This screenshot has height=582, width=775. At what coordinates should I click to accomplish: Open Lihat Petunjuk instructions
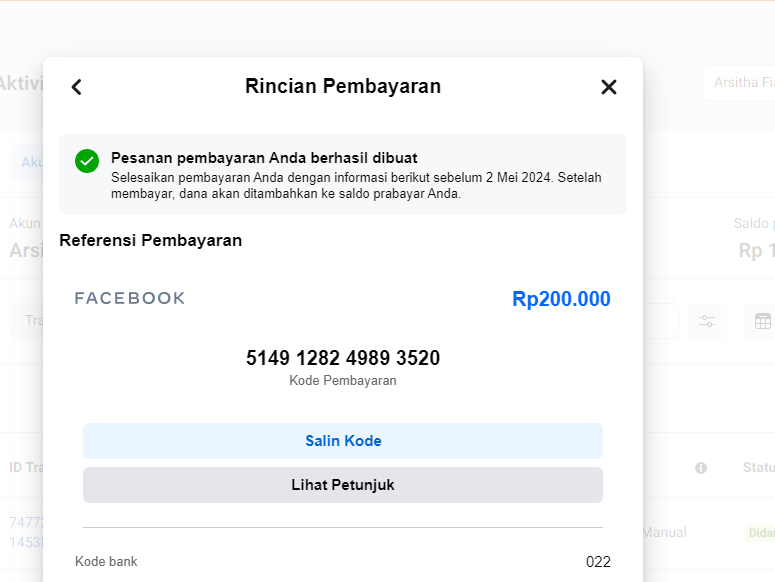coord(343,485)
